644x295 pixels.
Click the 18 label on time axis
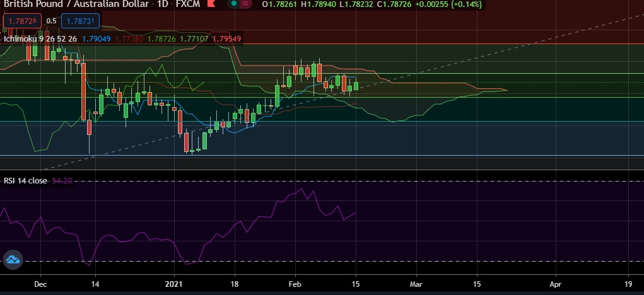click(235, 284)
